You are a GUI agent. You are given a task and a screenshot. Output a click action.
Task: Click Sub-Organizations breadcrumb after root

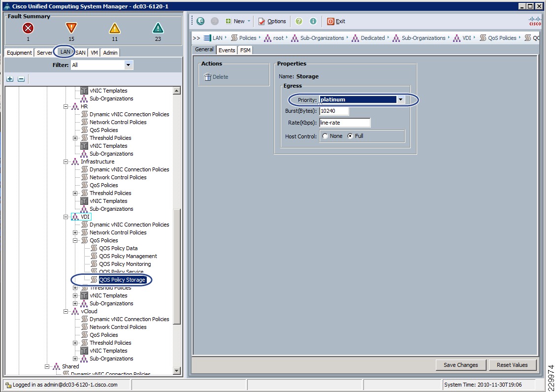322,38
